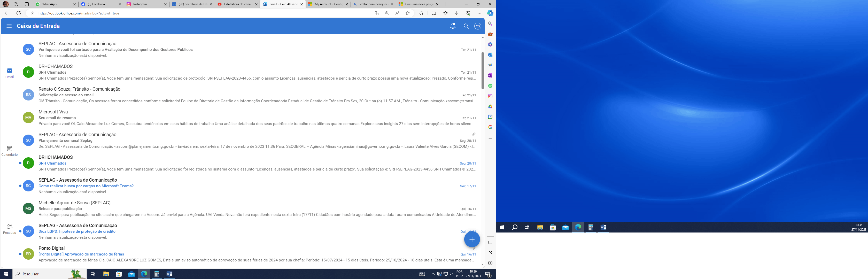Open Edge sidebar settings gear
Viewport: 868px width, 279px height.
[490, 263]
